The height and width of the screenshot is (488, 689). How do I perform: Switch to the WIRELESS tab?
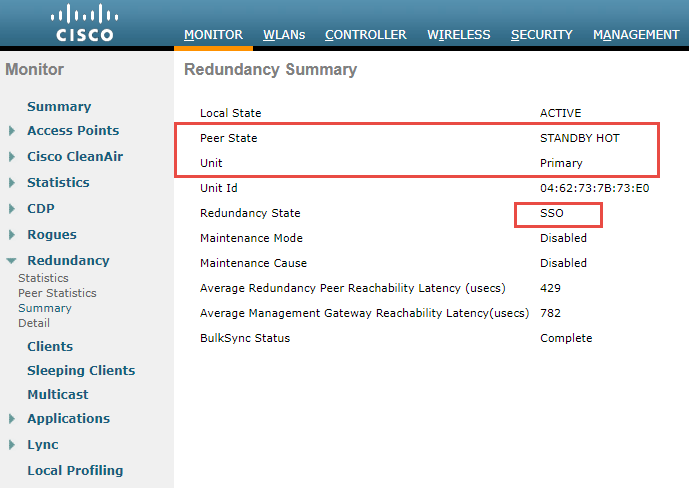tap(459, 35)
